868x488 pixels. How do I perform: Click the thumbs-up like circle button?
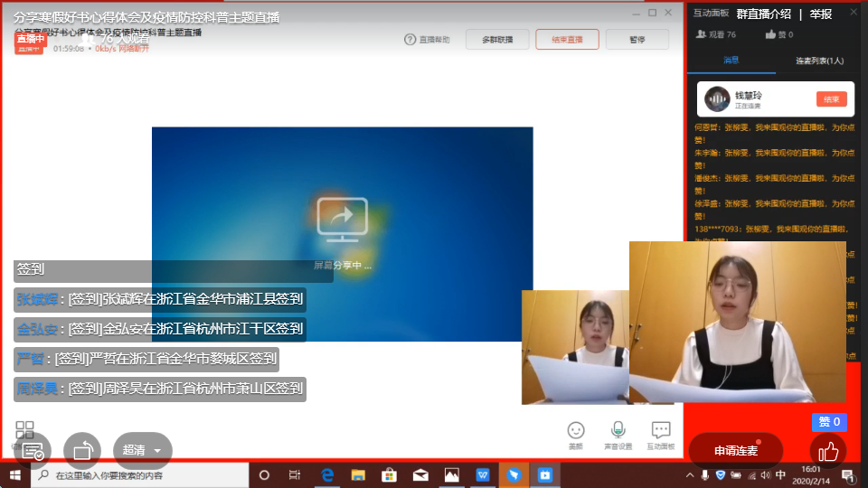(828, 452)
